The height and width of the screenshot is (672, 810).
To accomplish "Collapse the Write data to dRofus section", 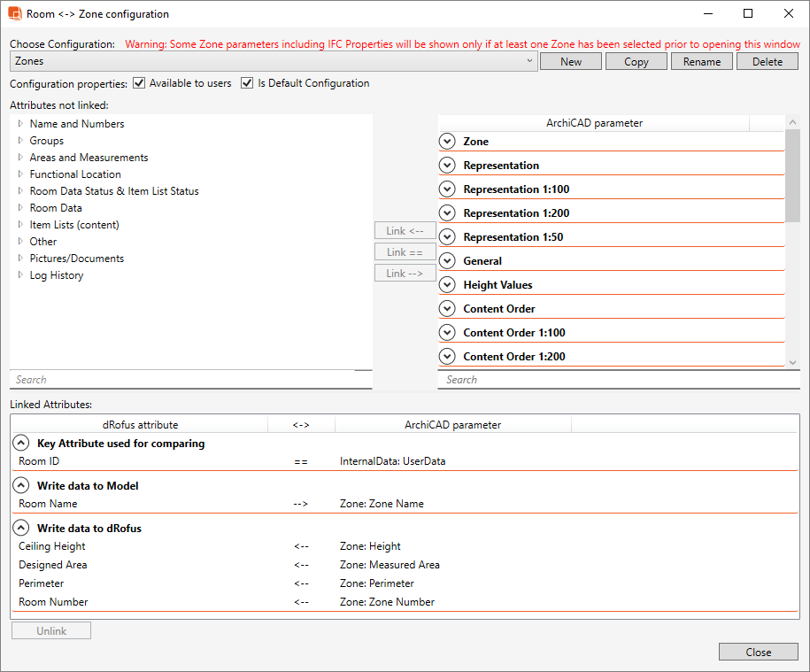I will [x=20, y=529].
